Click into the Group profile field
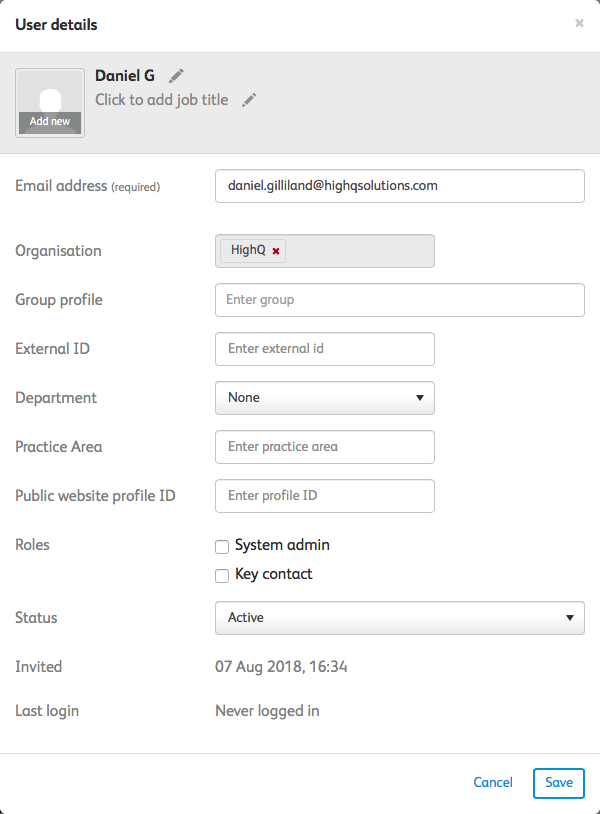 coord(400,300)
